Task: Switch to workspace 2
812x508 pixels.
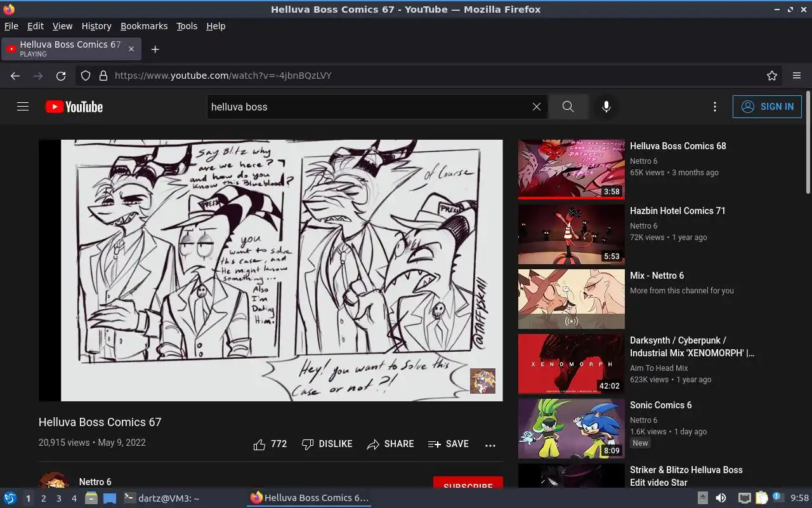Action: point(43,498)
